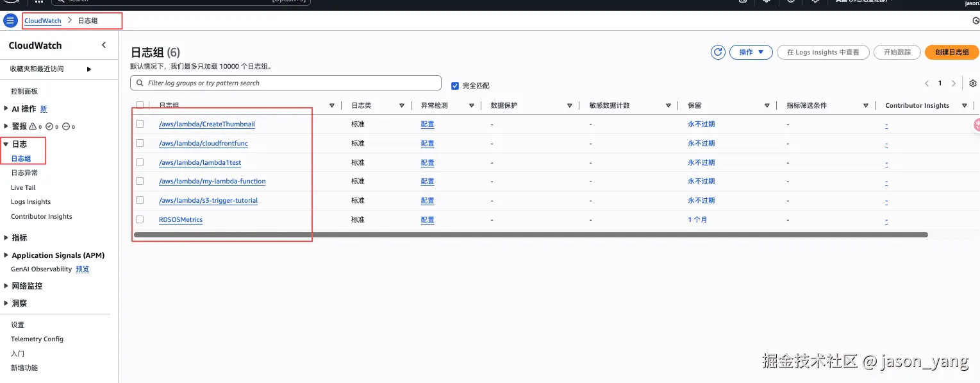The width and height of the screenshot is (980, 383).
Task: Collapse the CloudWatch sidebar with the arrow
Action: coord(104,45)
